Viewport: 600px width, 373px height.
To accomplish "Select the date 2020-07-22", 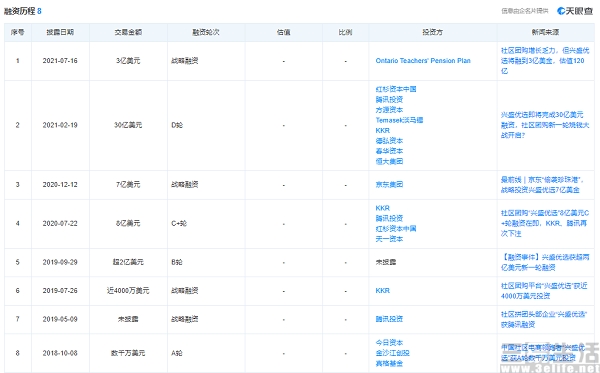I will click(x=60, y=223).
